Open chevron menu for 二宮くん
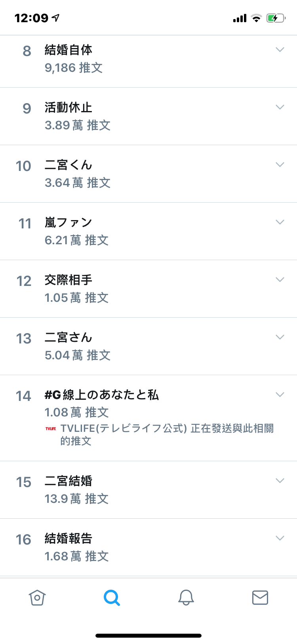The image size is (297, 644). click(280, 165)
